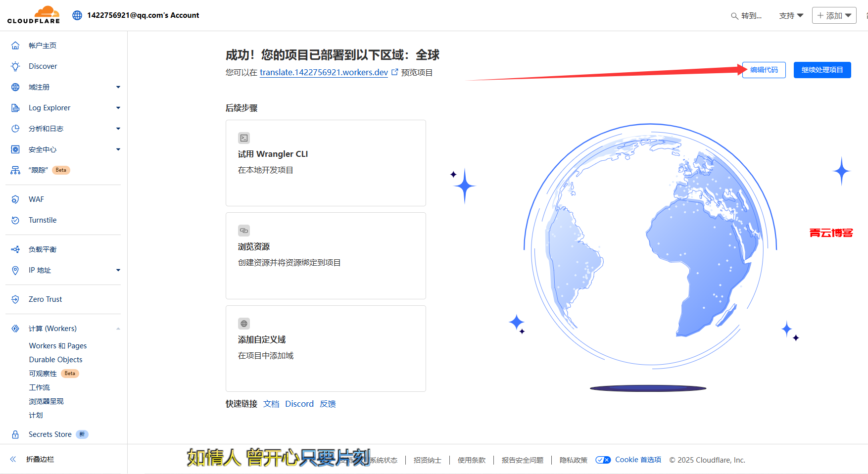
Task: Open the external link icon beside workers.dev
Action: (395, 72)
